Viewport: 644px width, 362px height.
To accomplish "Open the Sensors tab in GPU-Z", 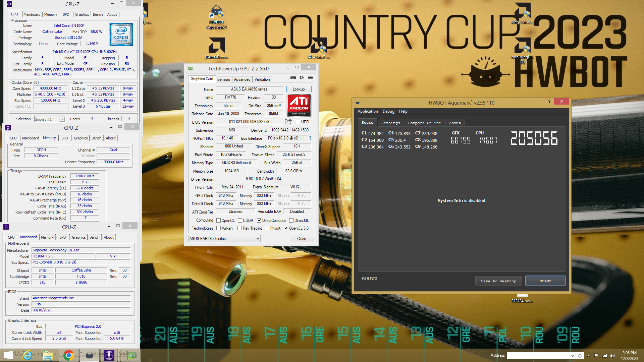I will pos(223,79).
